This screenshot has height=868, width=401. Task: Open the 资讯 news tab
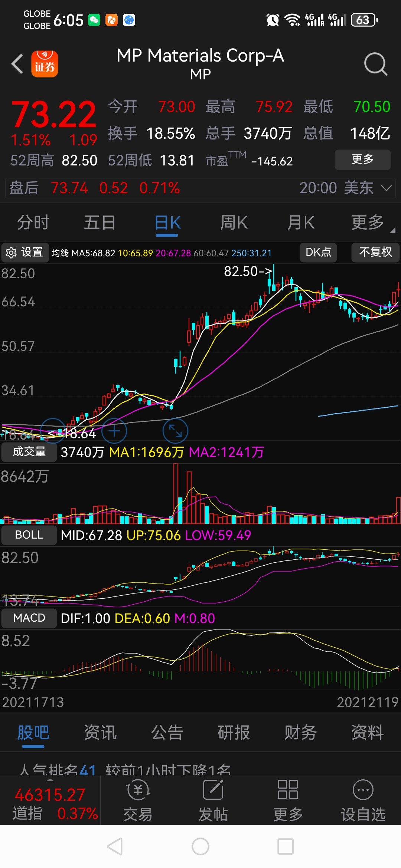[100, 733]
